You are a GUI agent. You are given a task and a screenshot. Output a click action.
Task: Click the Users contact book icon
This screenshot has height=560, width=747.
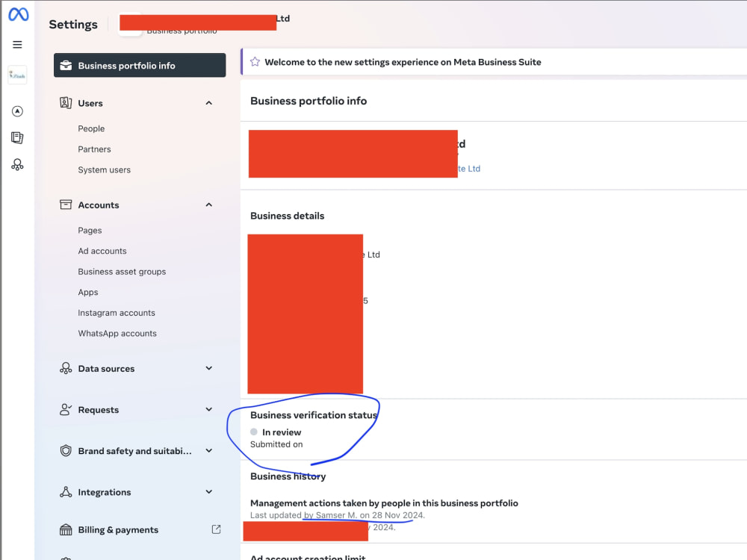click(x=66, y=103)
